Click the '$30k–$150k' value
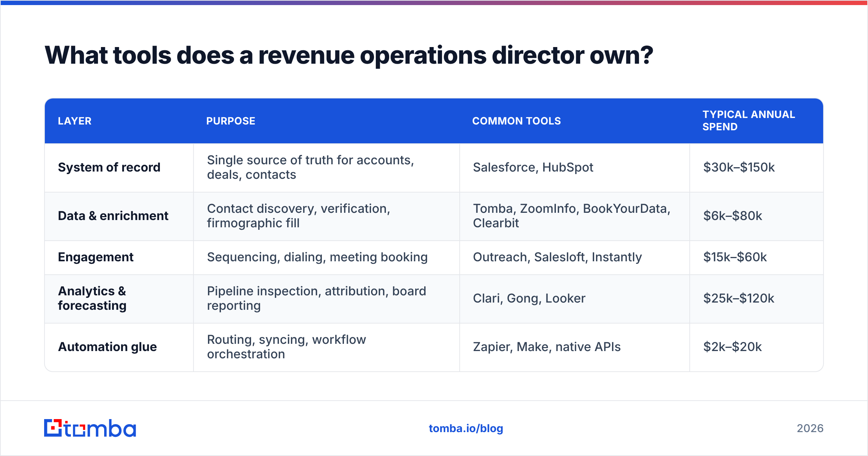This screenshot has height=456, width=868. tap(739, 167)
